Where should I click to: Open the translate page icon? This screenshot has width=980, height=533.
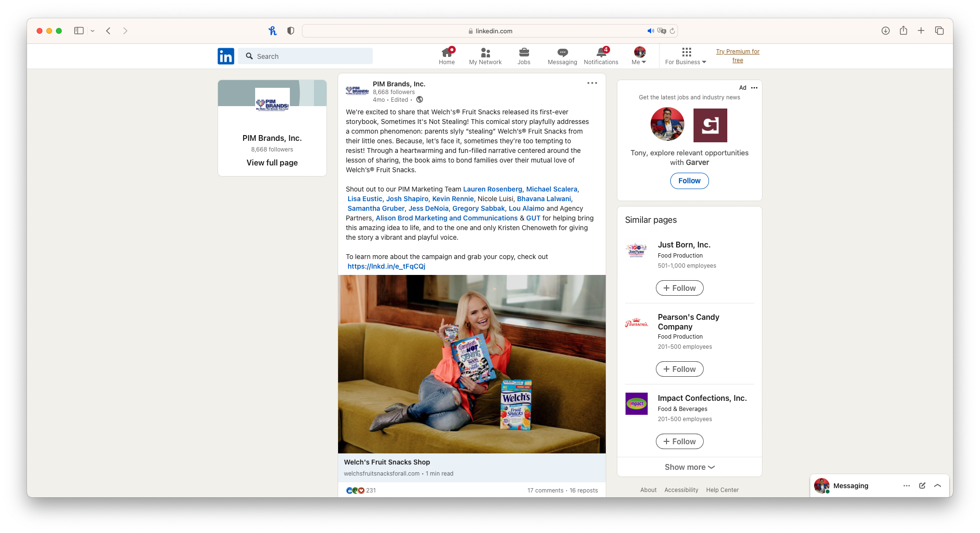coord(662,31)
